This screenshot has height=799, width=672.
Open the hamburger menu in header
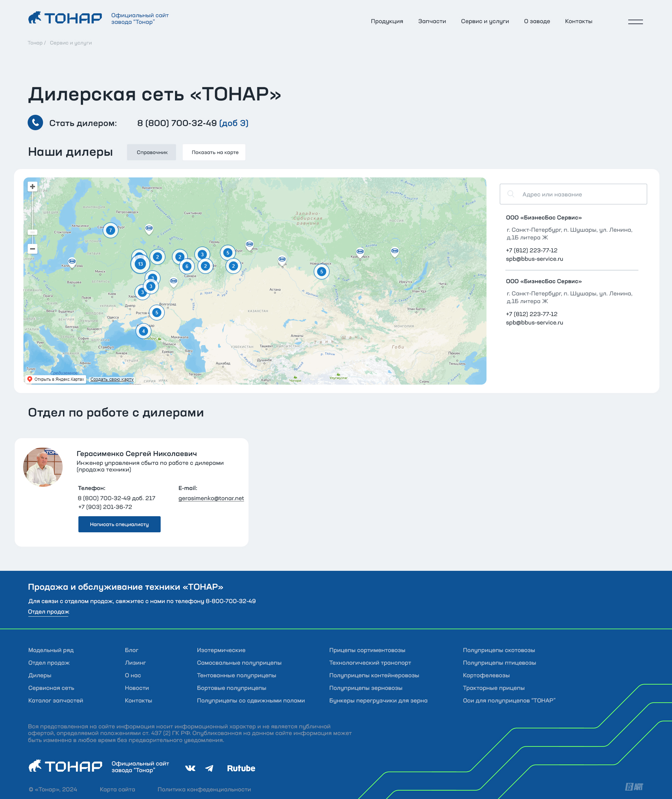[x=635, y=22]
